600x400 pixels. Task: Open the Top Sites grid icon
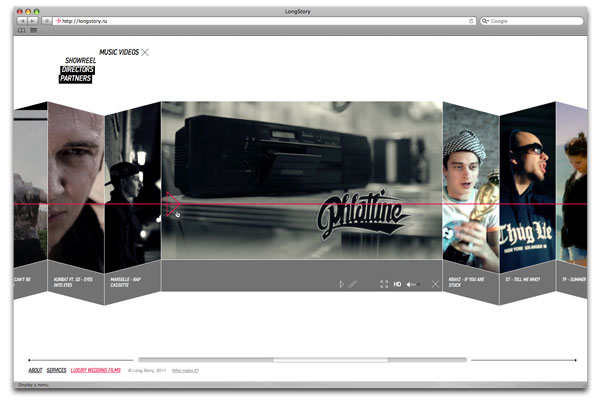pyautogui.click(x=34, y=30)
